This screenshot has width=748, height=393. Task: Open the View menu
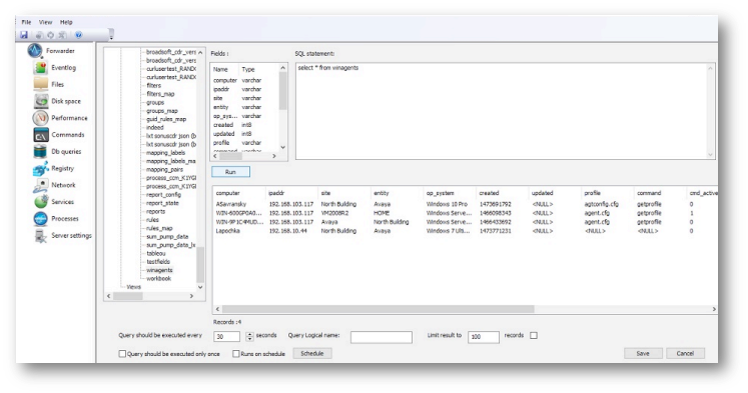point(45,22)
